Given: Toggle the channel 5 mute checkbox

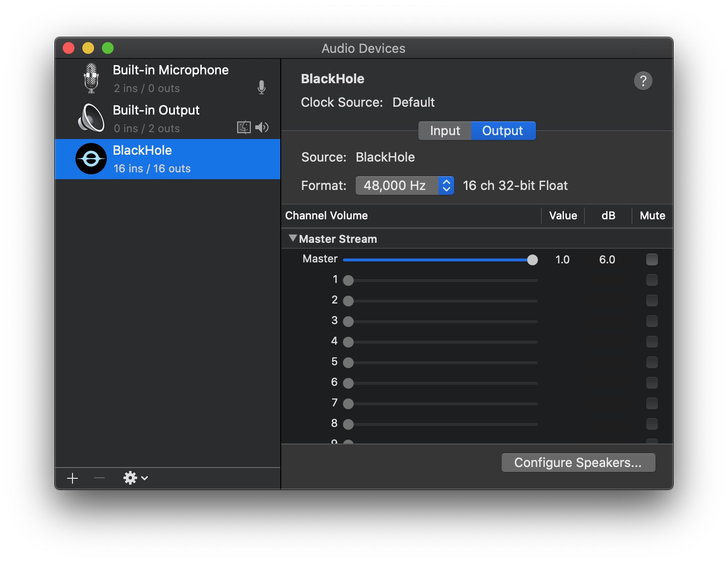Looking at the screenshot, I should [652, 362].
